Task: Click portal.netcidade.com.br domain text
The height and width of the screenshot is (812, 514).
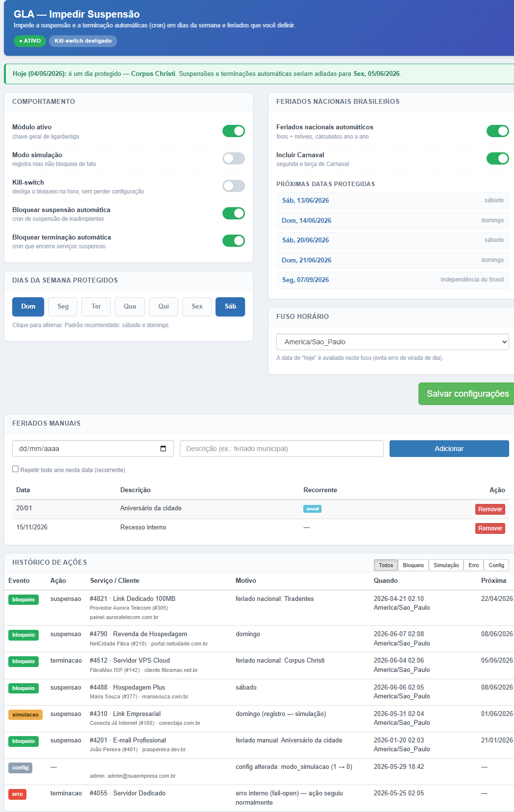Action: click(x=179, y=644)
